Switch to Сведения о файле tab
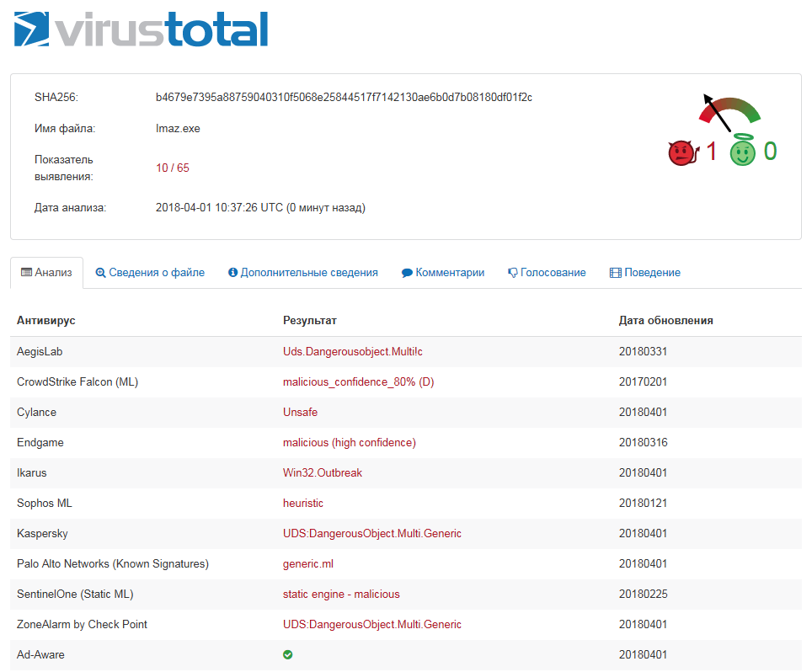 150,273
